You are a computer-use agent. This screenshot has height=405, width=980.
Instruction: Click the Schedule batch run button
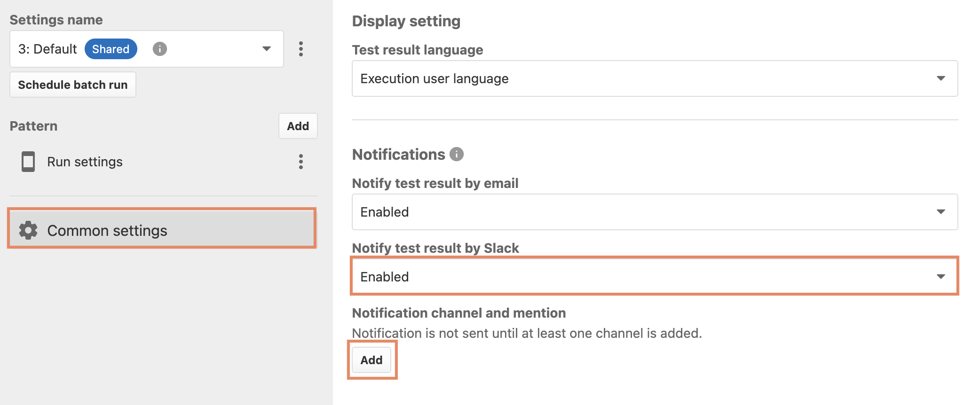73,85
